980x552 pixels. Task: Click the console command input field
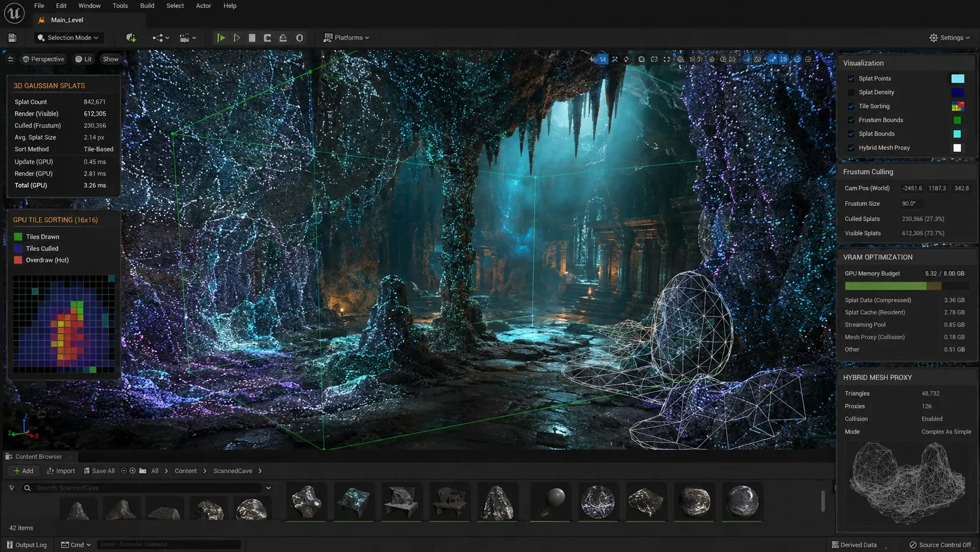pos(169,545)
